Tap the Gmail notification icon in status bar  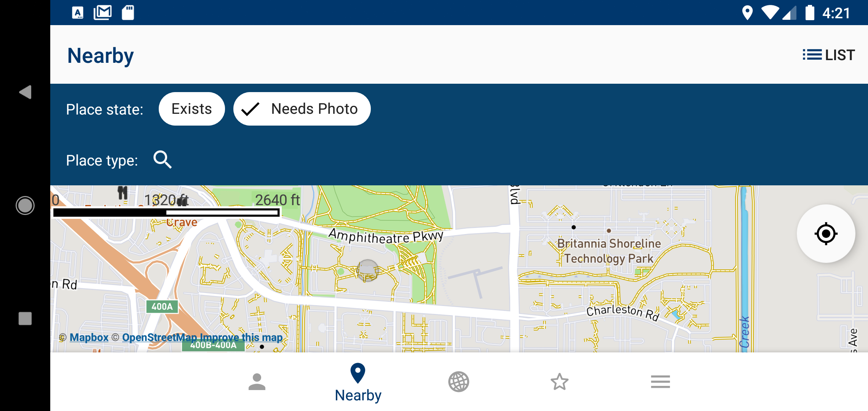click(103, 13)
